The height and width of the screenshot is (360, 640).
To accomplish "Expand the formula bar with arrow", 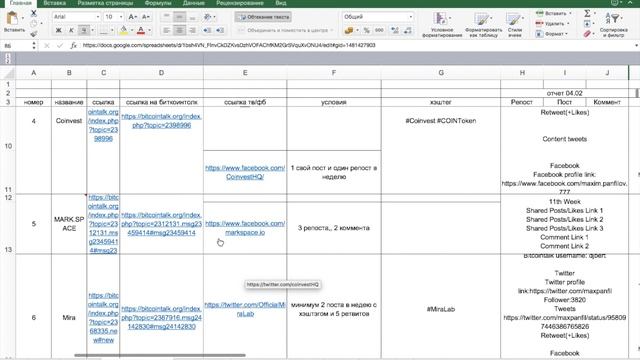I will 636,46.
